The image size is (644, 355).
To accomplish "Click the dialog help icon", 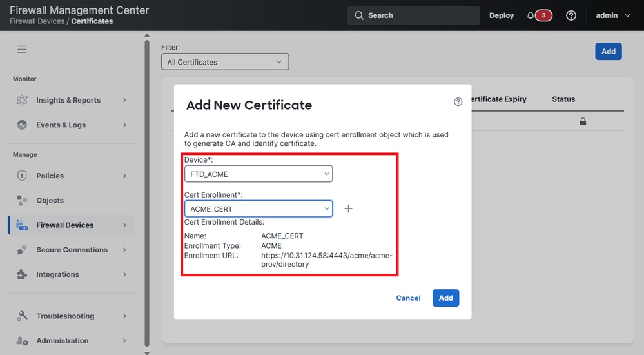I will 458,102.
